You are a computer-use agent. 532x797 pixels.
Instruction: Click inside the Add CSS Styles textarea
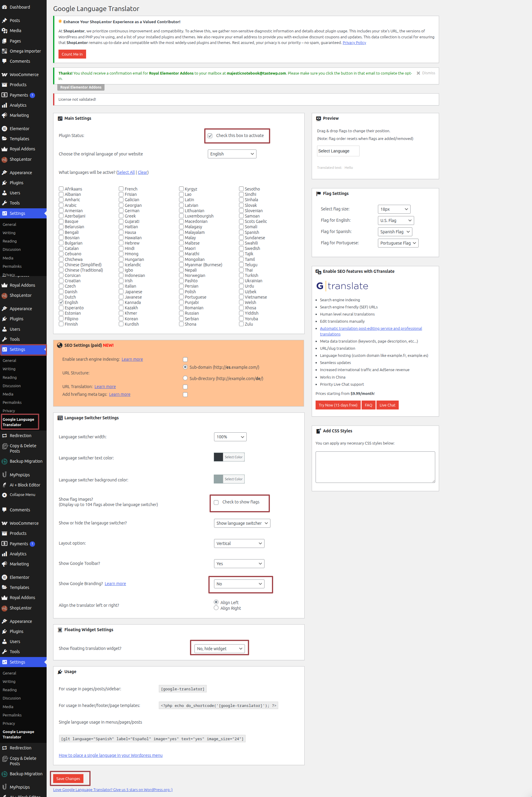point(375,467)
